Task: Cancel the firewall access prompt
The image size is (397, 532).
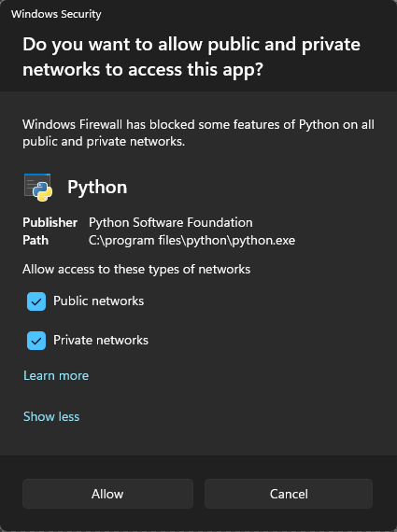Action: (289, 494)
